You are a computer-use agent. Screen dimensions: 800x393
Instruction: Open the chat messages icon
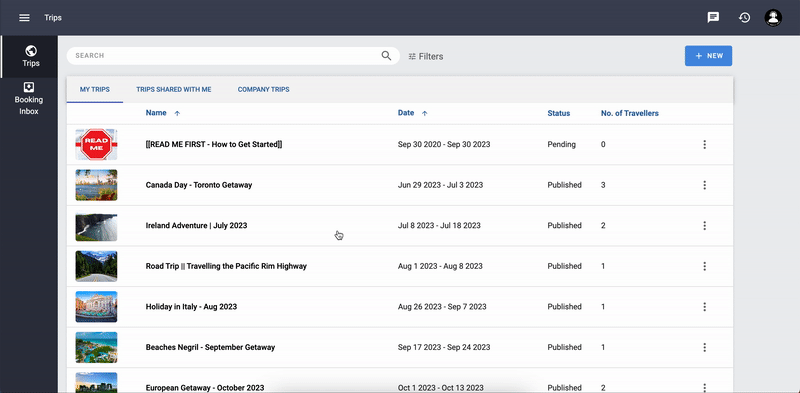(713, 17)
